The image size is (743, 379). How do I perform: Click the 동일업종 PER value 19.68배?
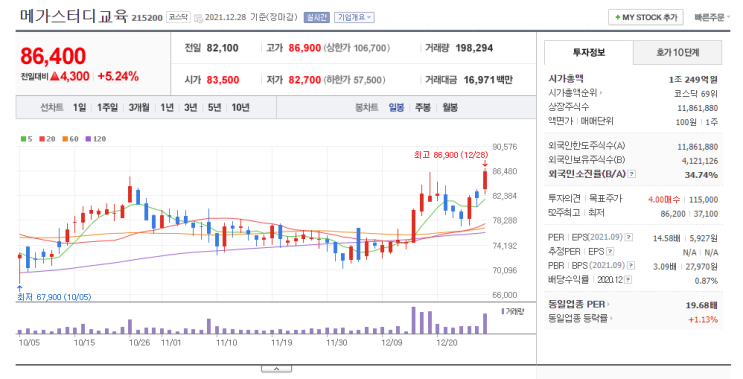[702, 305]
